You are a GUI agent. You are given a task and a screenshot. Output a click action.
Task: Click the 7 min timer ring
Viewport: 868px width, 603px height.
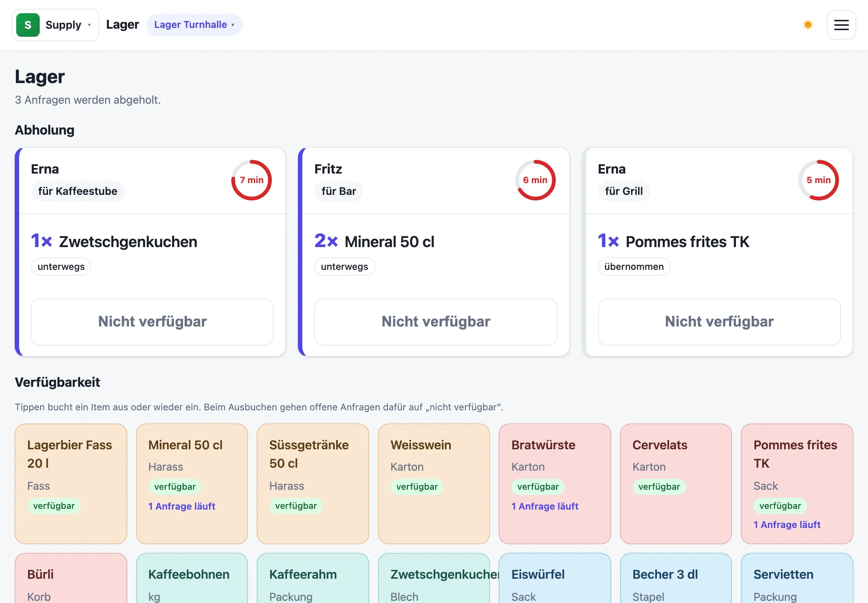click(251, 180)
